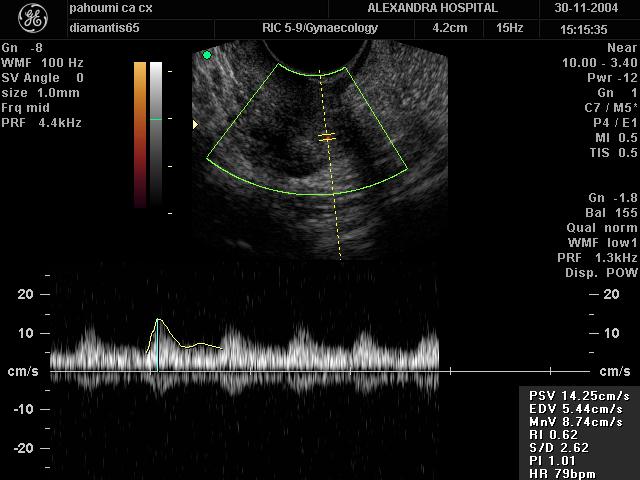
Task: Click the cyan baseline marker on grayscale bar
Action: click(156, 119)
